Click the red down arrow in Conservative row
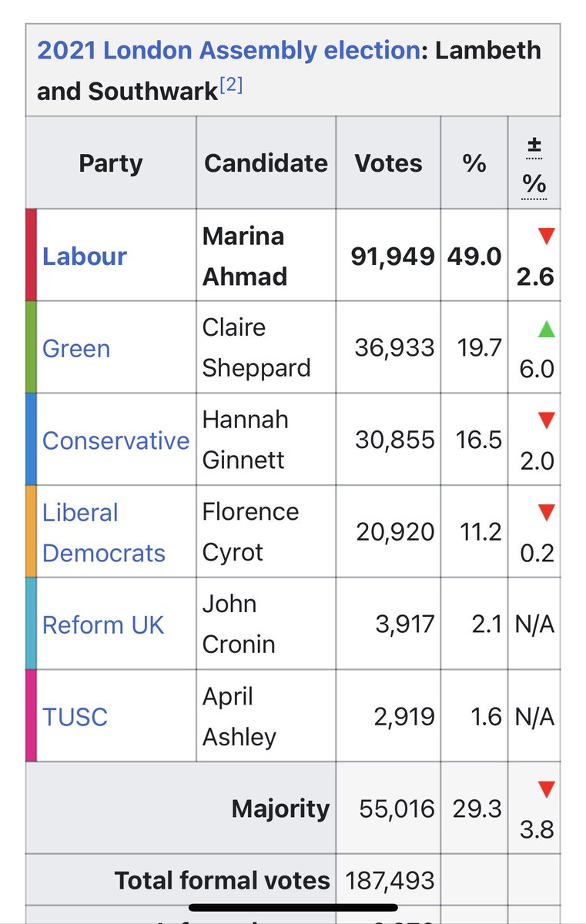586x924 pixels. pos(546,420)
